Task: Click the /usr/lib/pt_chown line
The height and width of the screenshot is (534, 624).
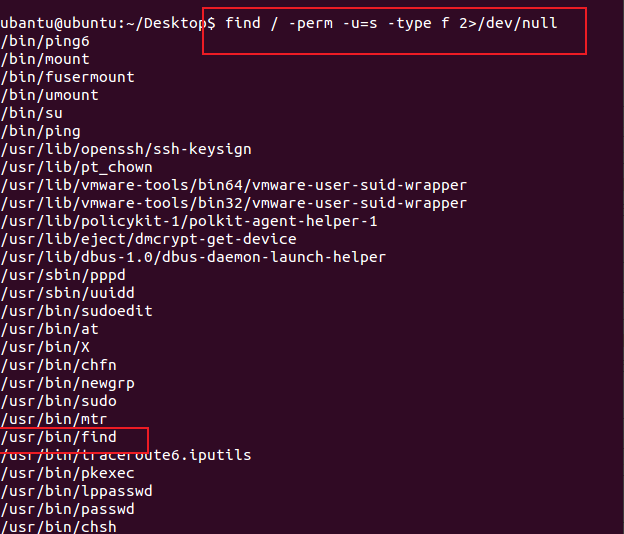Action: 77,167
